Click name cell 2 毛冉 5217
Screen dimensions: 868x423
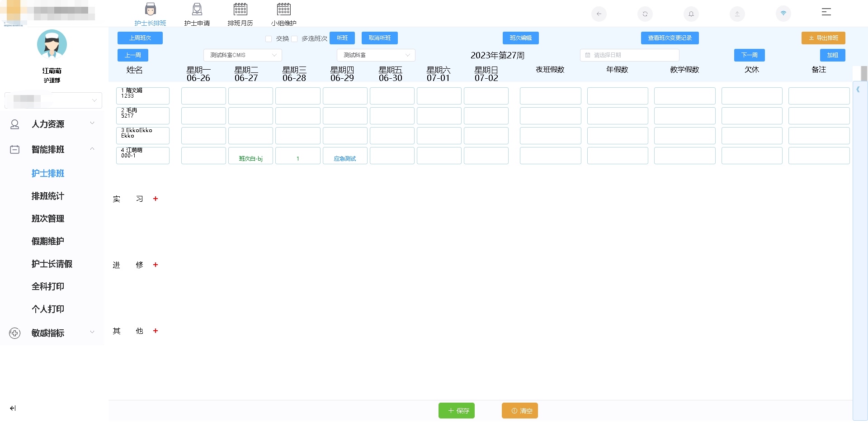(x=143, y=116)
